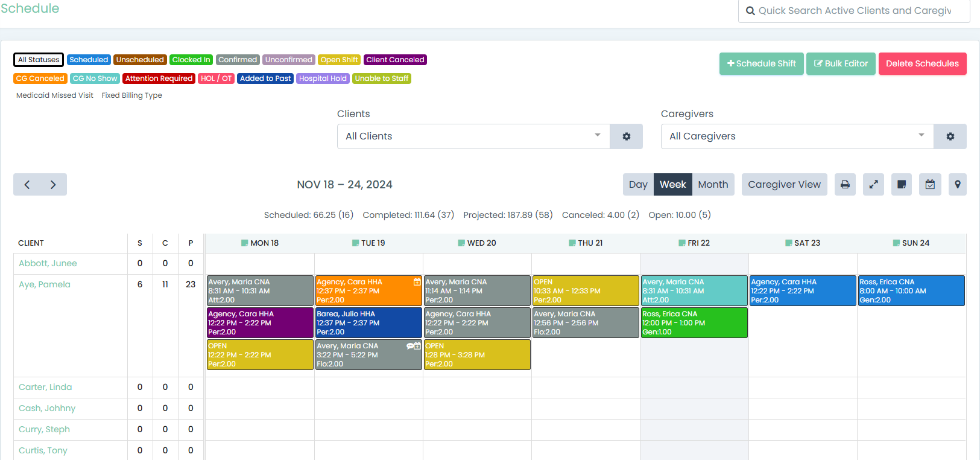The width and height of the screenshot is (980, 460).
Task: Open client Curtis, Tony
Action: point(43,450)
